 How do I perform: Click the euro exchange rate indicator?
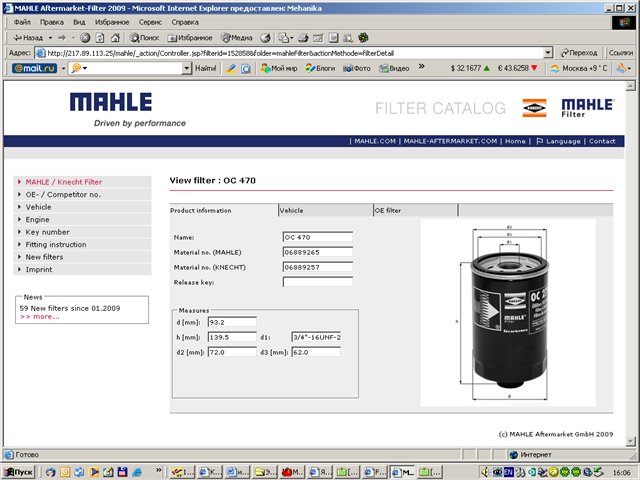pyautogui.click(x=518, y=68)
